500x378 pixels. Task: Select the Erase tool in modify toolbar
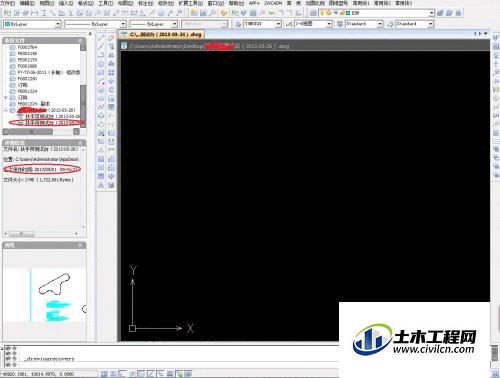pyautogui.click(x=111, y=38)
